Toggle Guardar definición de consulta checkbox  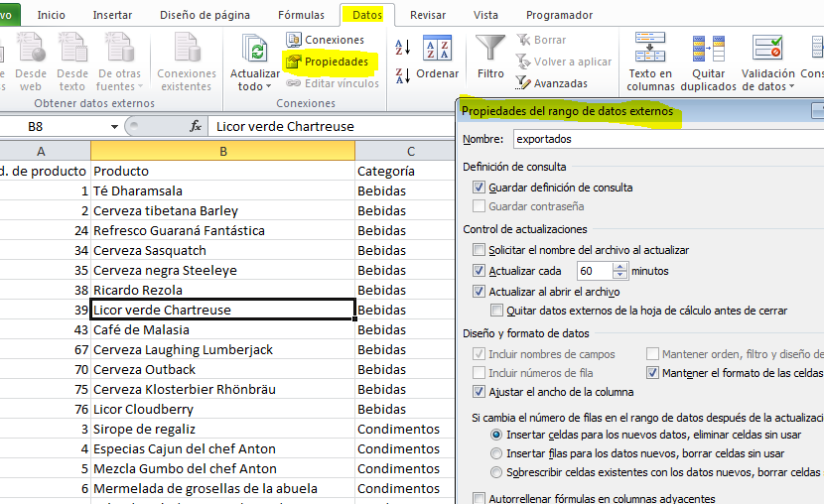479,188
